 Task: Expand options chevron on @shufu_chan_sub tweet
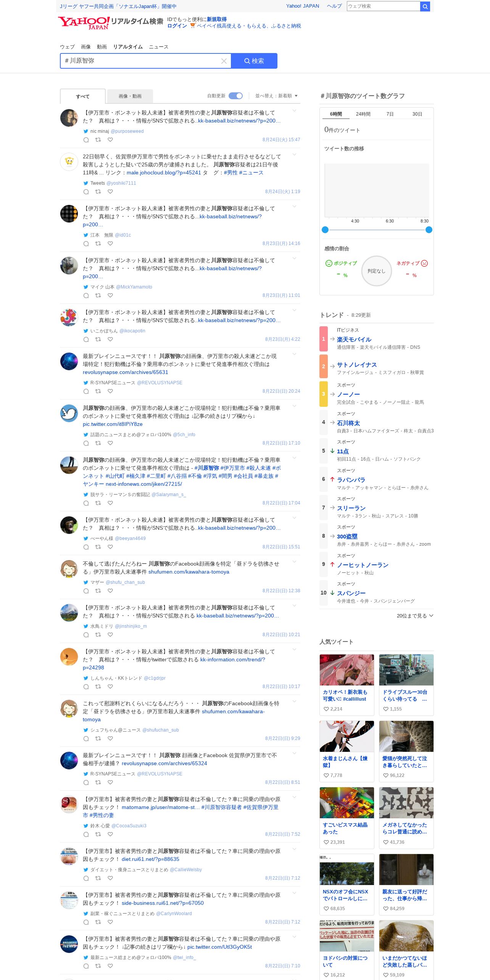(294, 562)
